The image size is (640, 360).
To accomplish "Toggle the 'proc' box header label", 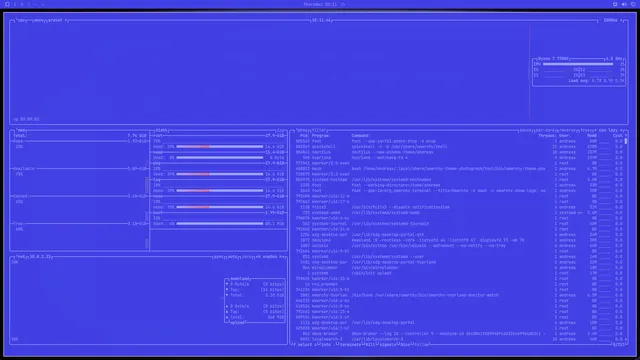I will click(x=303, y=130).
